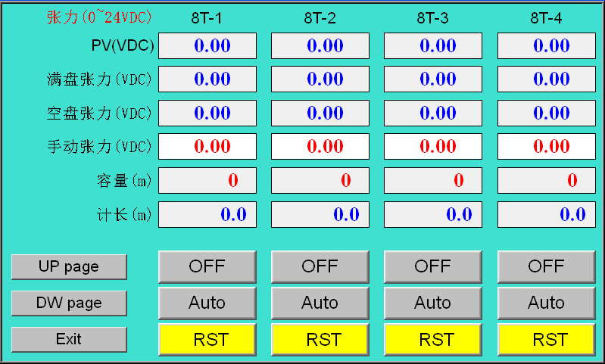Screen dimensions: 605x364
Task: Select the 满盘张力 field for 8T-2
Action: 320,79
